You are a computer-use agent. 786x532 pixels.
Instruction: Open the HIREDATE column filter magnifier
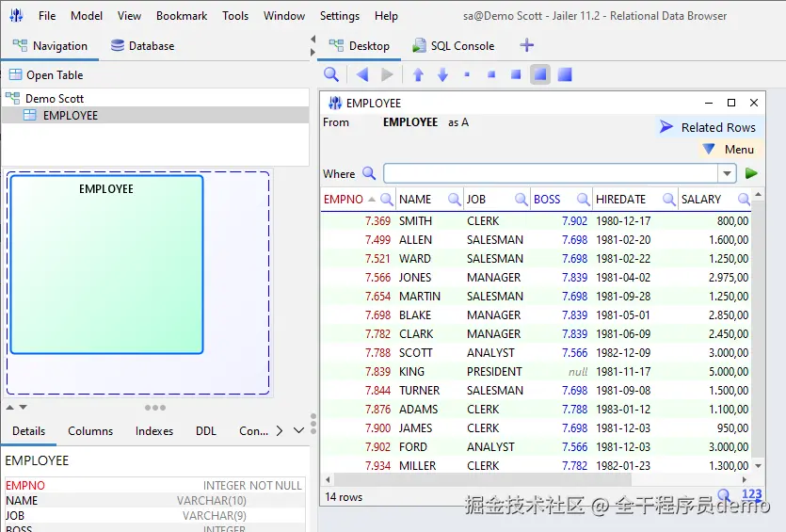pos(668,199)
